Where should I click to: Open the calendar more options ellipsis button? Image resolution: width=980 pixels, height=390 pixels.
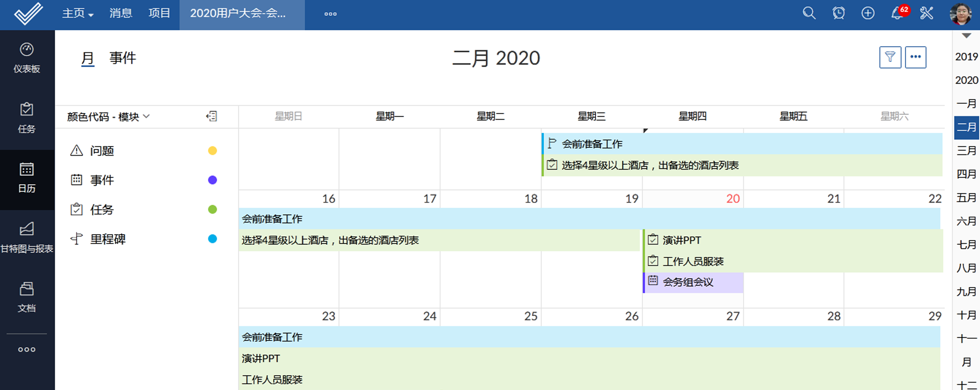click(915, 58)
